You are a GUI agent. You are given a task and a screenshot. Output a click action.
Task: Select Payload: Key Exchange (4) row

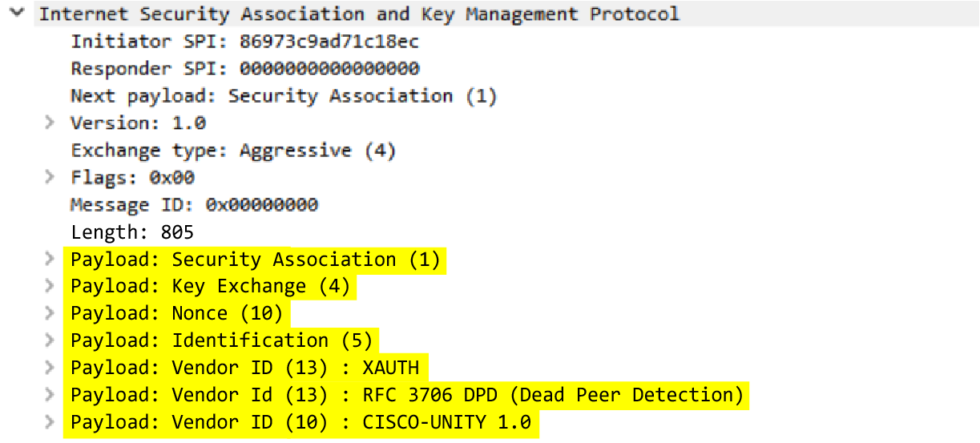(x=210, y=286)
